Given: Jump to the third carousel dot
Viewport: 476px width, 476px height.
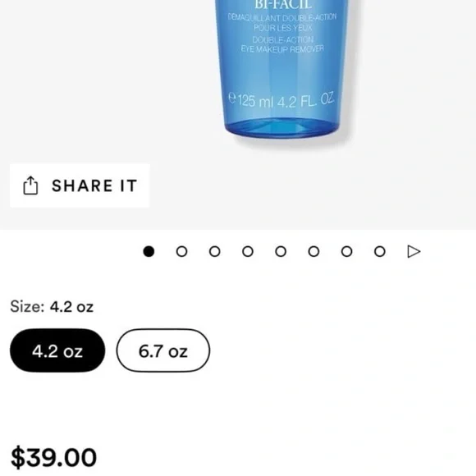Looking at the screenshot, I should [215, 251].
